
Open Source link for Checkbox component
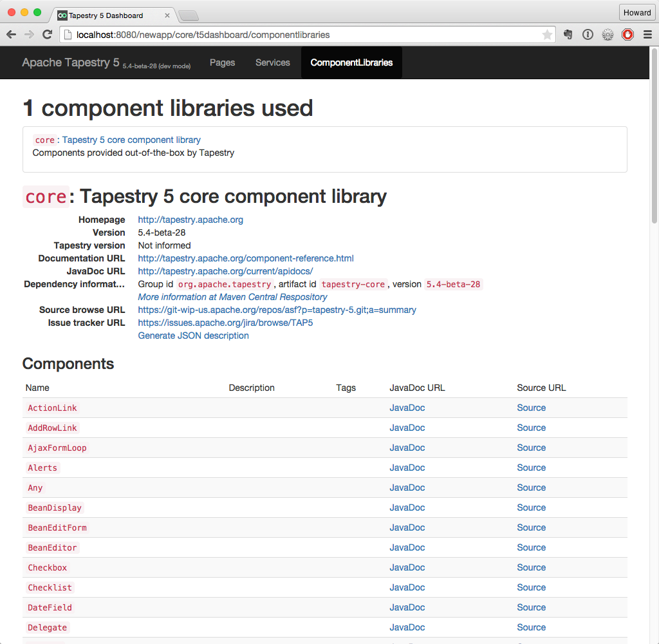coord(531,567)
